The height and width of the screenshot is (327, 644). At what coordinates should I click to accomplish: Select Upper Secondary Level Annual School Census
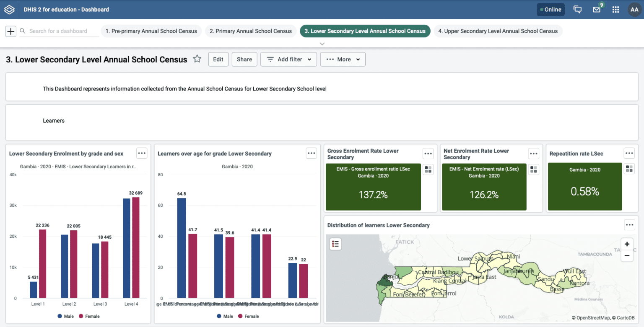[498, 31]
